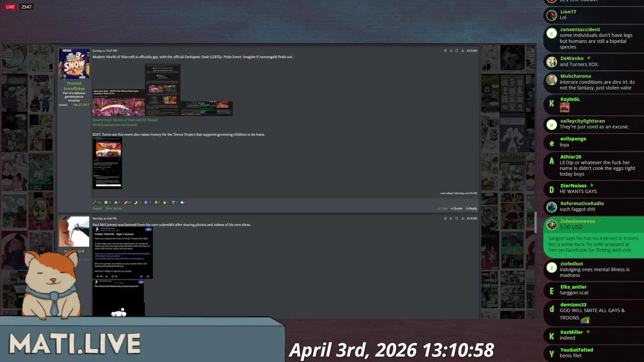Open the Darkspear Dash pride event image
This screenshot has height=362, width=644.
point(119,103)
